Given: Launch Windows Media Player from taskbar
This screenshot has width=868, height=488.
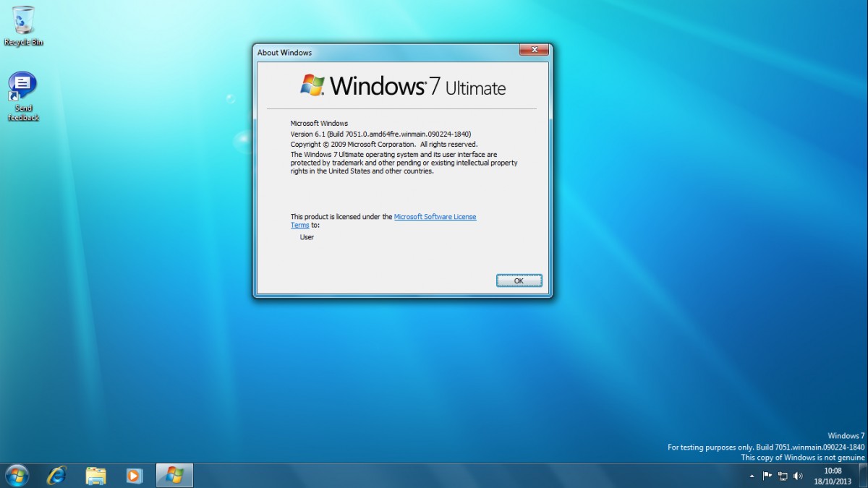Looking at the screenshot, I should point(134,476).
